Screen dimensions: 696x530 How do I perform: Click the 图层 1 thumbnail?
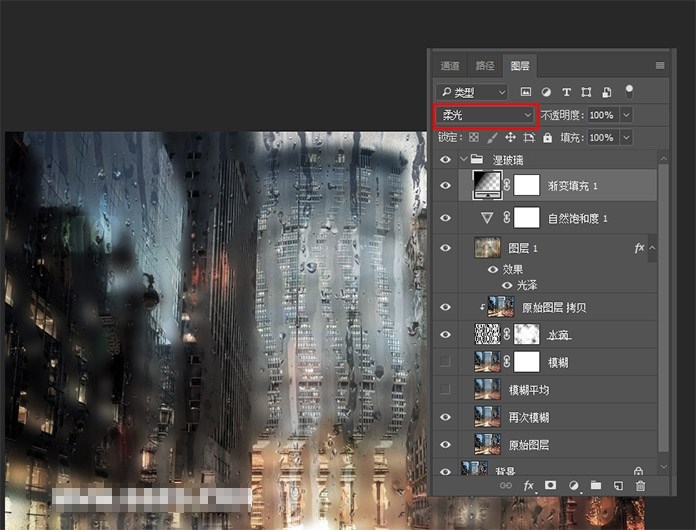click(x=487, y=248)
